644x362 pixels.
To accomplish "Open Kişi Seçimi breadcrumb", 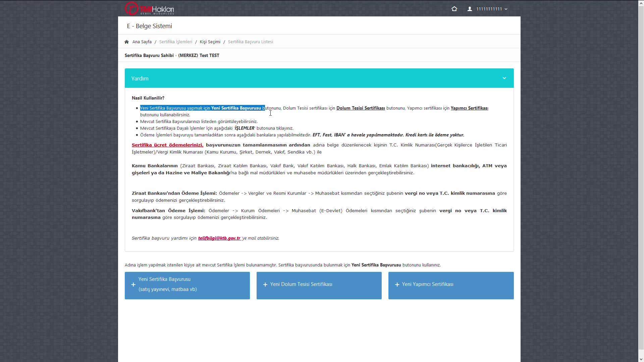I will coord(210,42).
